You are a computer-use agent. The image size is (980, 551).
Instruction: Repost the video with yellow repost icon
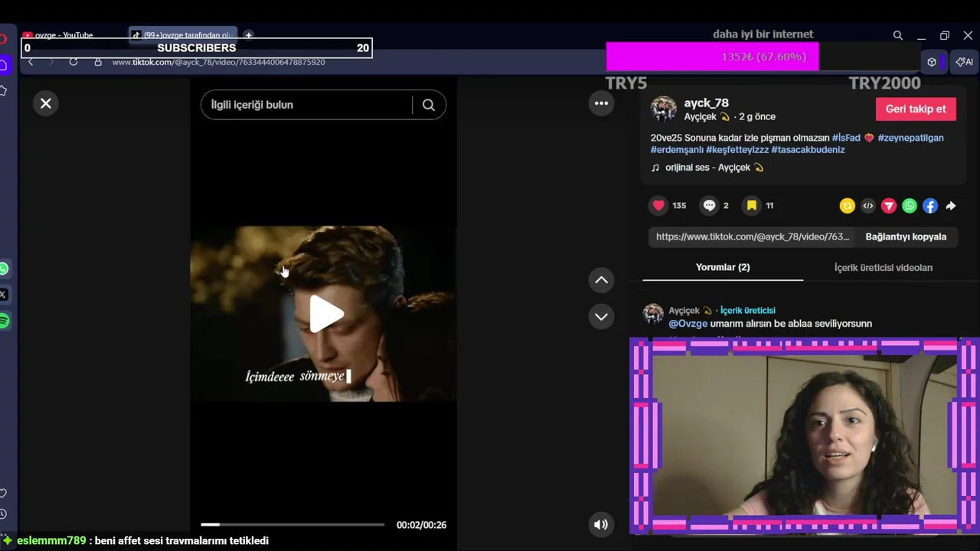tap(847, 206)
